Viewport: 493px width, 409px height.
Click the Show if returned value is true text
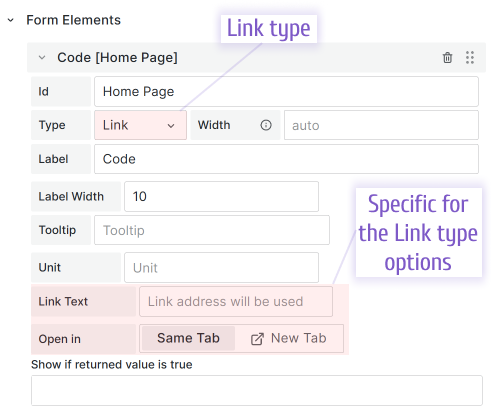pyautogui.click(x=112, y=364)
